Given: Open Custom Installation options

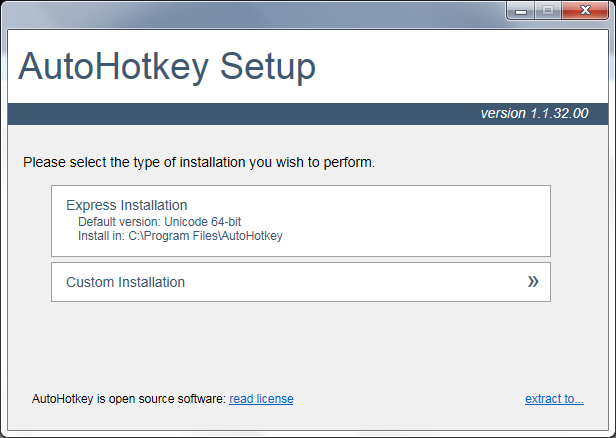Looking at the screenshot, I should [x=301, y=282].
